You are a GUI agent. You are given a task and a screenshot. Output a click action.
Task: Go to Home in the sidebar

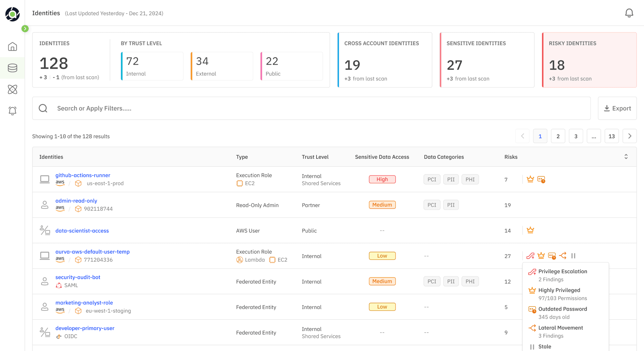point(13,47)
